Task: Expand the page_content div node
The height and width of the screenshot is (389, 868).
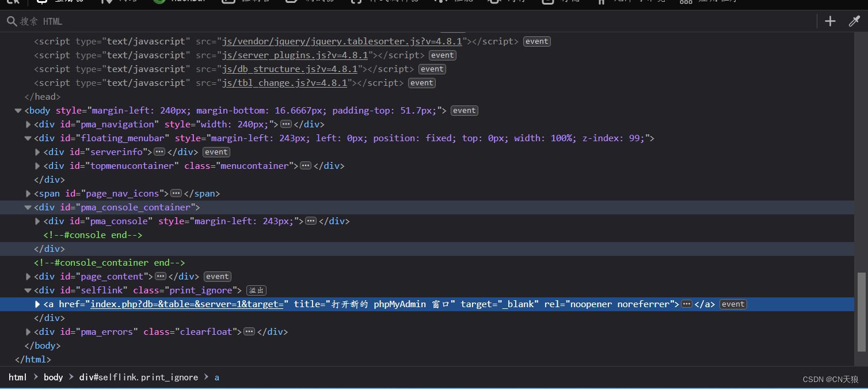Action: [x=28, y=277]
